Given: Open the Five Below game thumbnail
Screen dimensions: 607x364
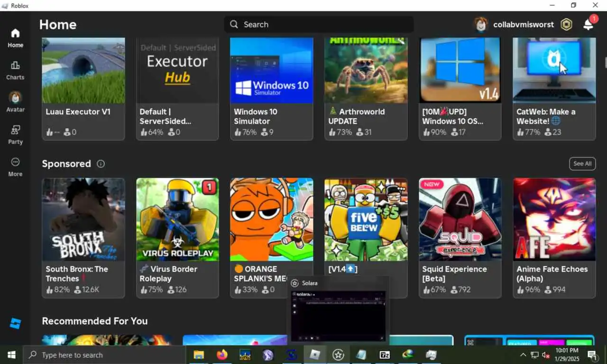Looking at the screenshot, I should click(x=366, y=219).
